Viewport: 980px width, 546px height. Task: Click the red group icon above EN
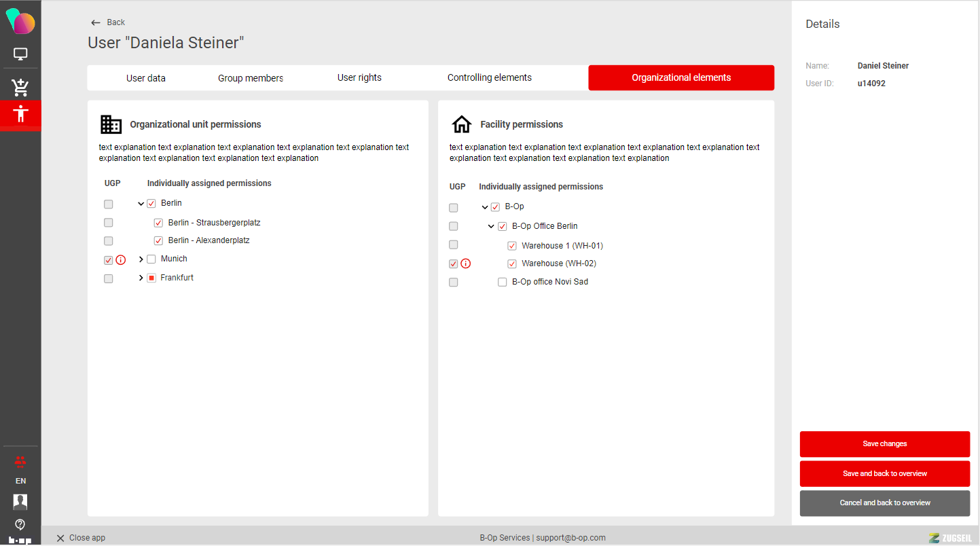[x=20, y=462]
